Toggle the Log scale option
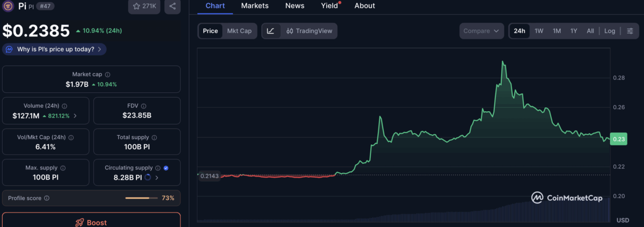 pyautogui.click(x=610, y=31)
